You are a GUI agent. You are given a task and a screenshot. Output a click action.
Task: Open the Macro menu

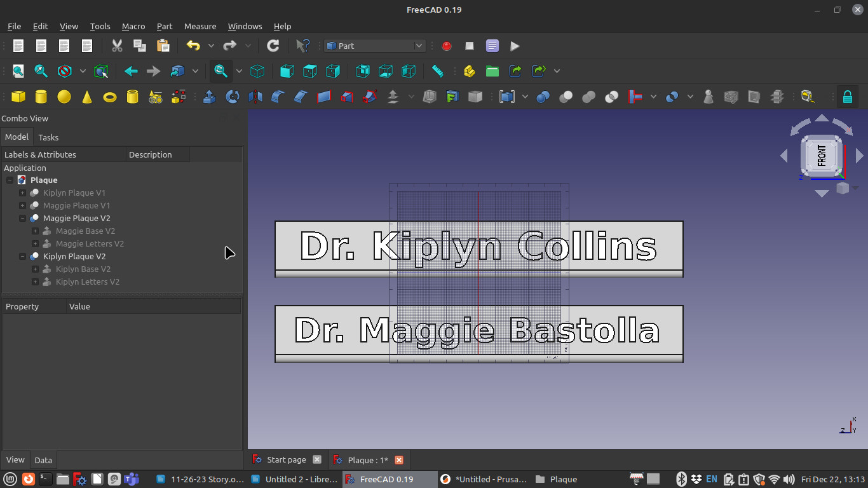click(133, 26)
